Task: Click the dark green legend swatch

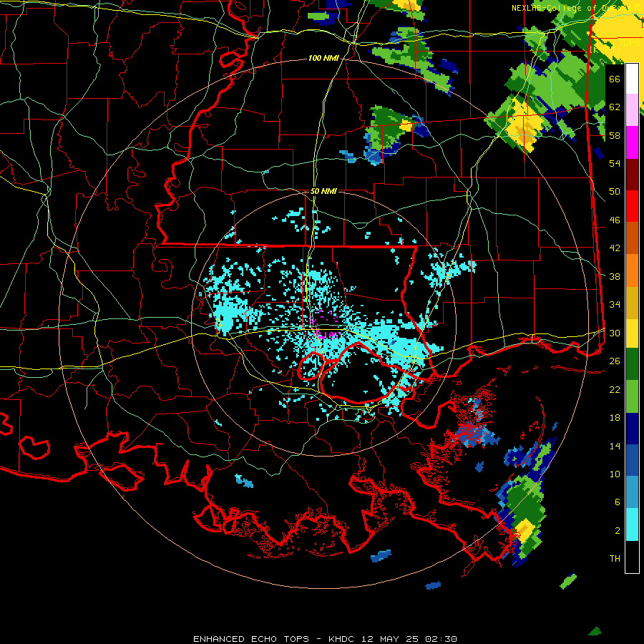Action: pos(632,364)
